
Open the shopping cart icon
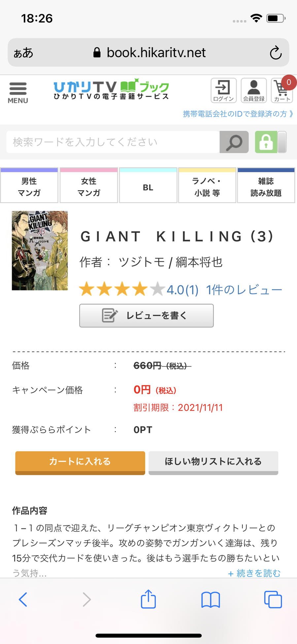[282, 91]
